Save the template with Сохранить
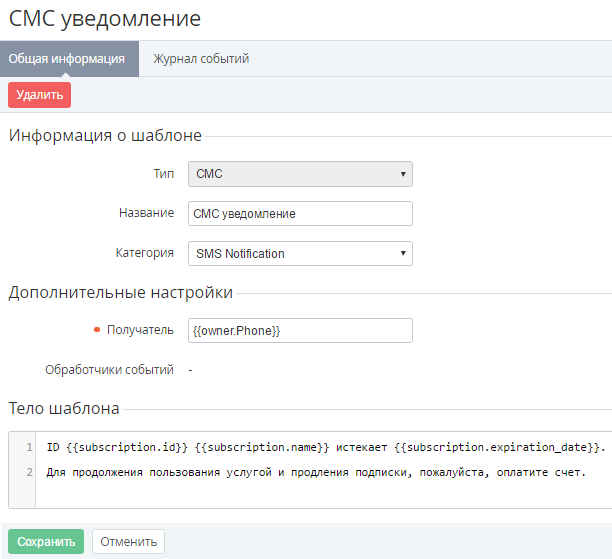Screen dimensions: 612x559 (x=46, y=542)
